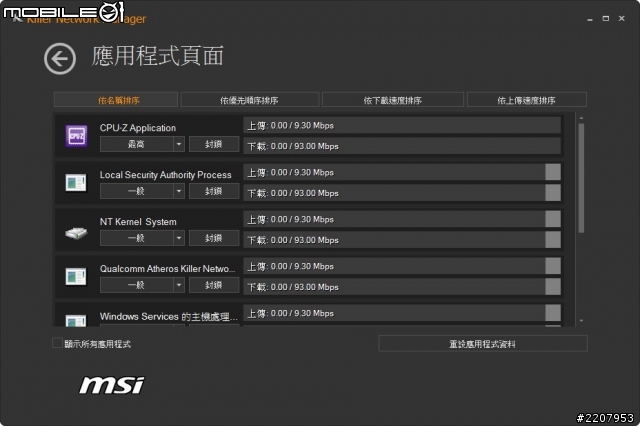This screenshot has width=640, height=426.
Task: Maximize the Killer Network Manager window
Action: coord(606,18)
